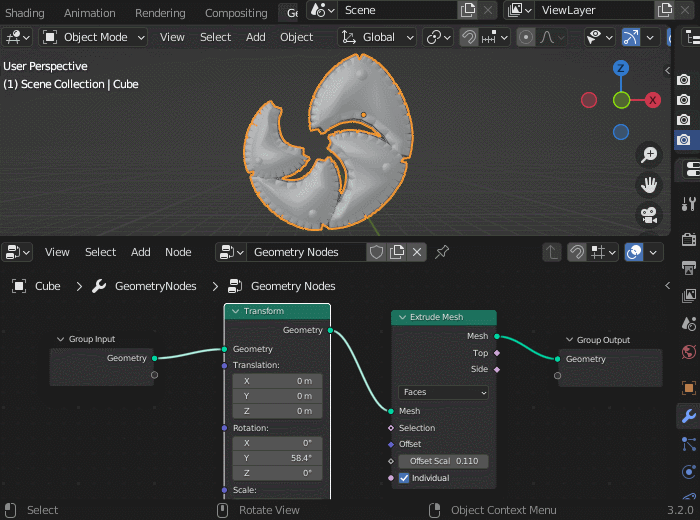Toggle the proportional editing button

pos(526,37)
